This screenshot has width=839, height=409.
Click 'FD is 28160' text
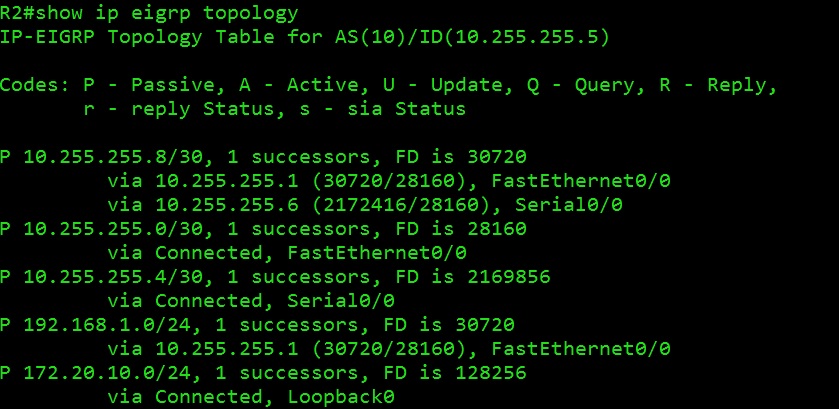(x=461, y=229)
